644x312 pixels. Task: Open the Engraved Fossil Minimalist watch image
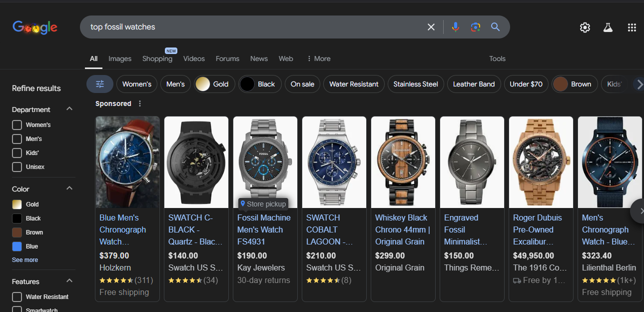point(472,162)
